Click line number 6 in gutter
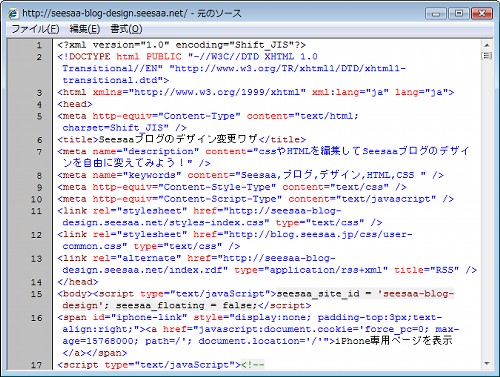The image size is (500, 377). [x=39, y=140]
